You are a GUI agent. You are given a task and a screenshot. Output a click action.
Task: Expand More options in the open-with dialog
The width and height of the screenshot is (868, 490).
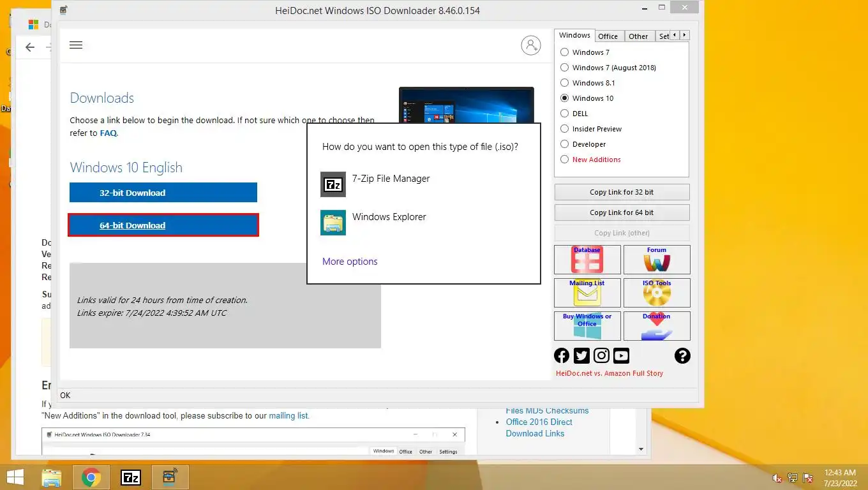(350, 262)
